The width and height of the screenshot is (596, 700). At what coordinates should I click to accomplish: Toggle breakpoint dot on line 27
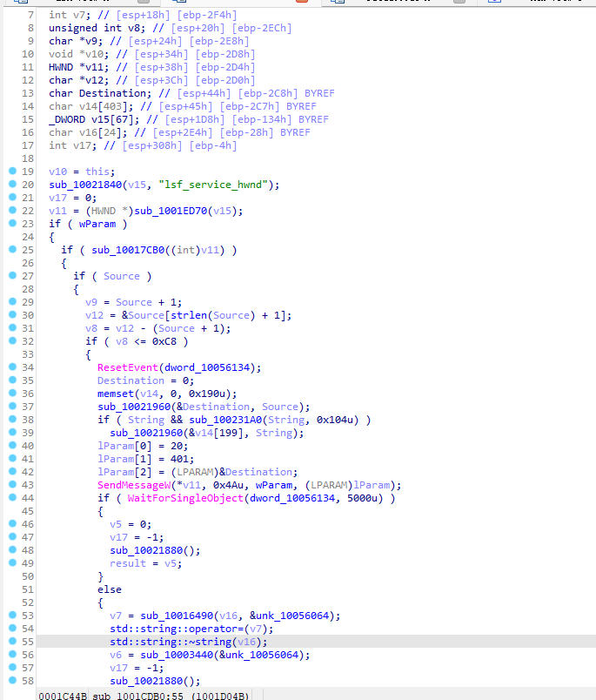12,275
